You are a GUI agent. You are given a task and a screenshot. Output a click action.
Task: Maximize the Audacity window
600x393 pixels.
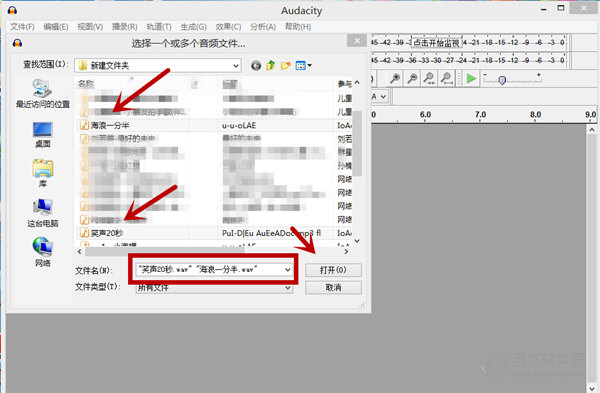pos(561,8)
